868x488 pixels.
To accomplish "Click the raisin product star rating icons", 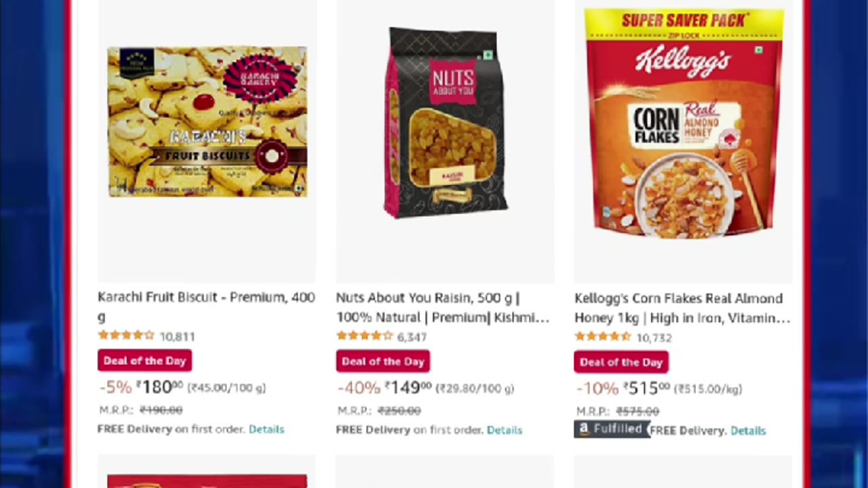I will 364,336.
